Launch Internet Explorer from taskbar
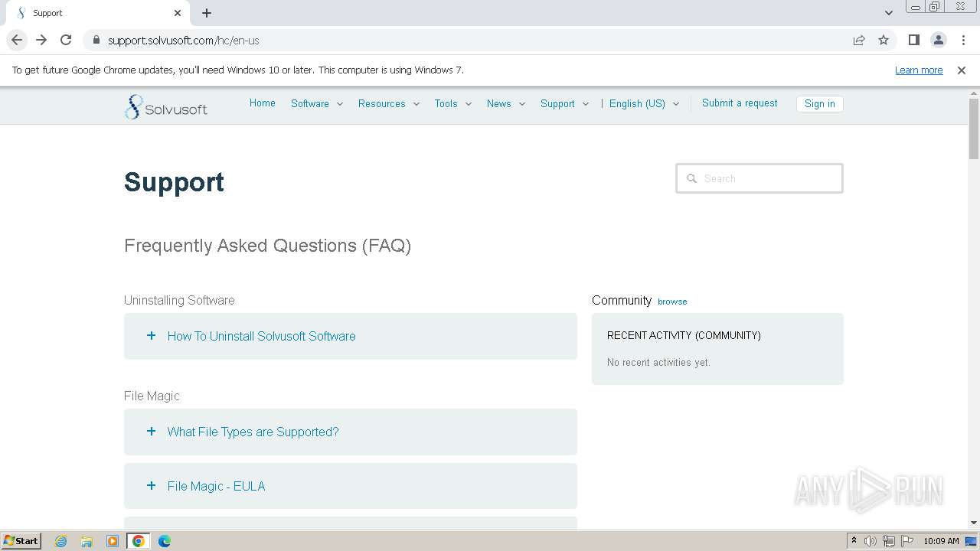The width and height of the screenshot is (980, 551). click(x=61, y=541)
